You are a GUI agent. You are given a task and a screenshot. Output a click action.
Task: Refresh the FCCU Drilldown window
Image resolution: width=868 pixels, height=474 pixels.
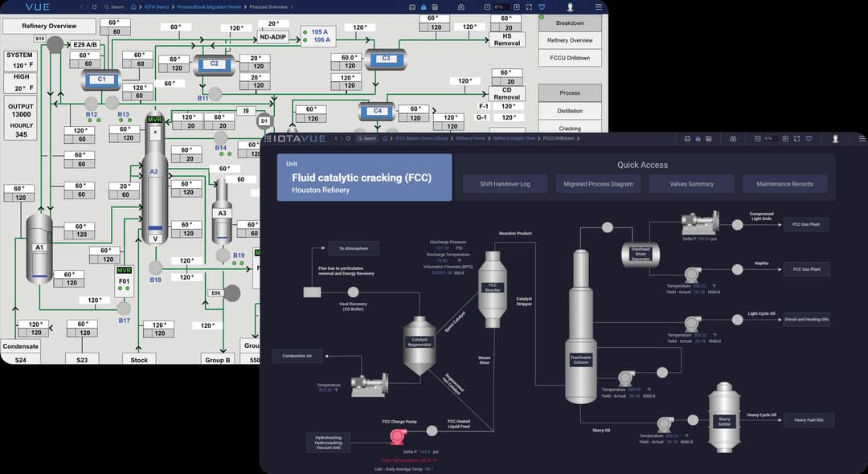(x=348, y=138)
